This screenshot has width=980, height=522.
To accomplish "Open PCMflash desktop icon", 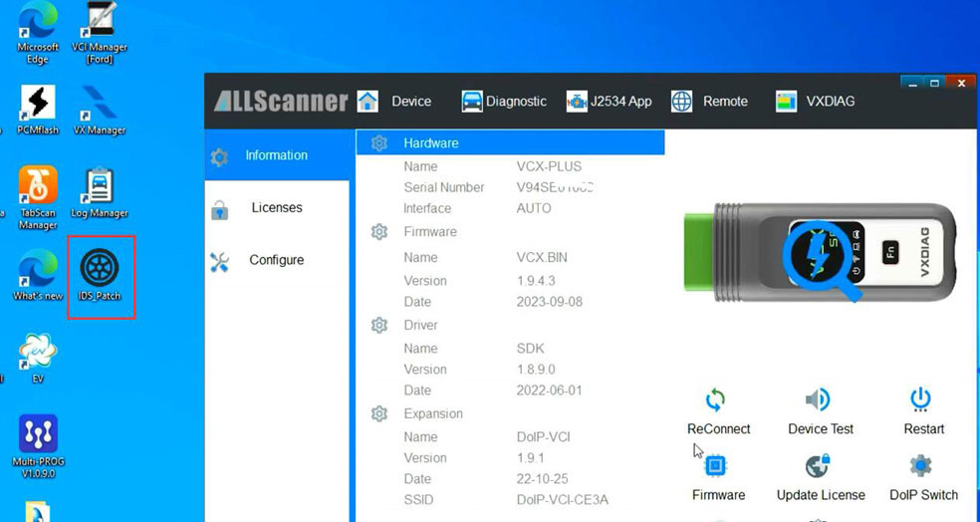I will pyautogui.click(x=38, y=111).
